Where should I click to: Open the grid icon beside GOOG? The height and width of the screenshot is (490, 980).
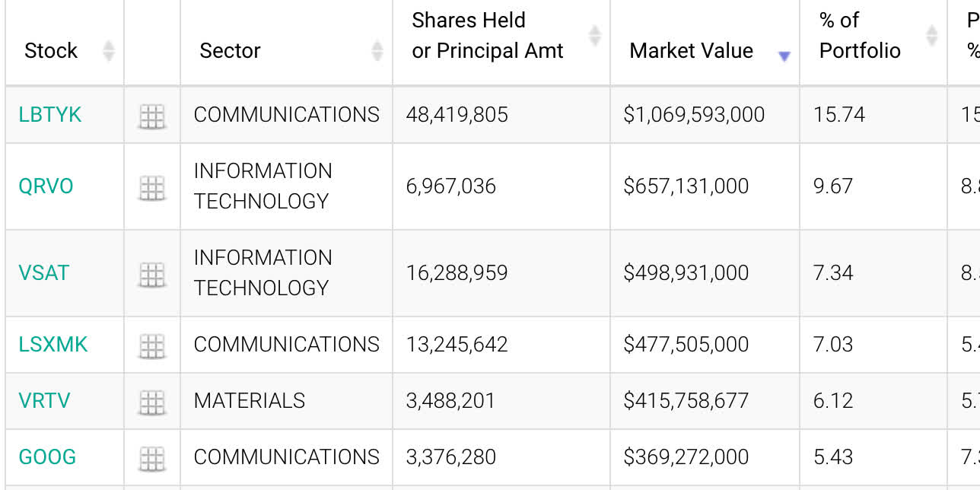152,458
